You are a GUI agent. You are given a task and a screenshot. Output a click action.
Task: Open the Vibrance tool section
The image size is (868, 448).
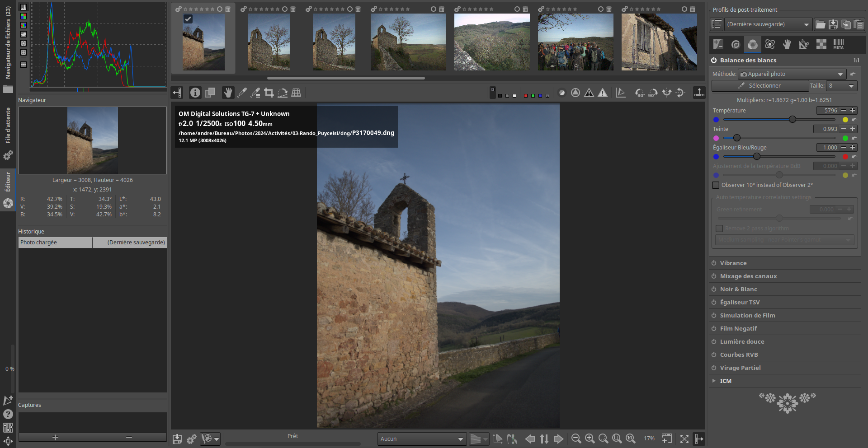click(x=733, y=263)
